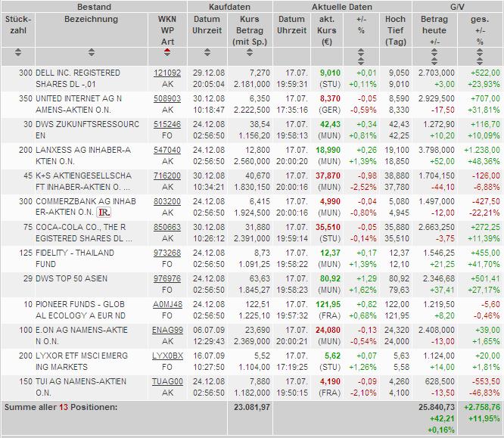Sort table by Stückzahl column arrows

click(18, 53)
